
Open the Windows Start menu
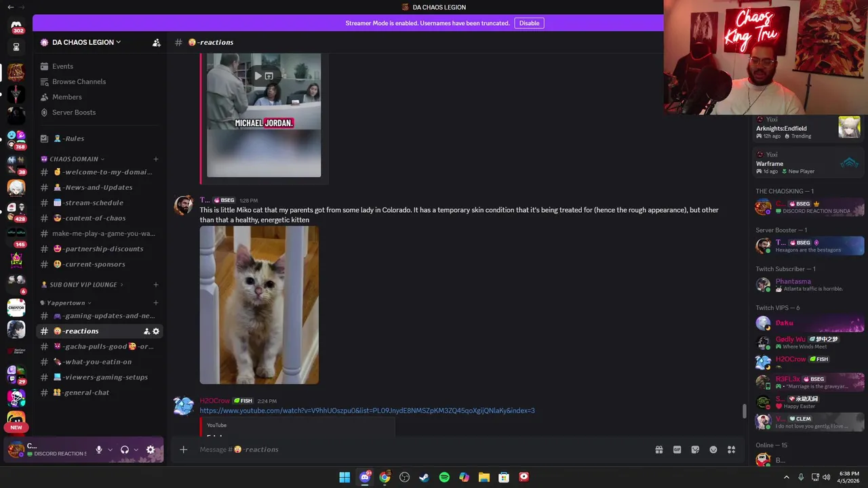click(x=344, y=477)
